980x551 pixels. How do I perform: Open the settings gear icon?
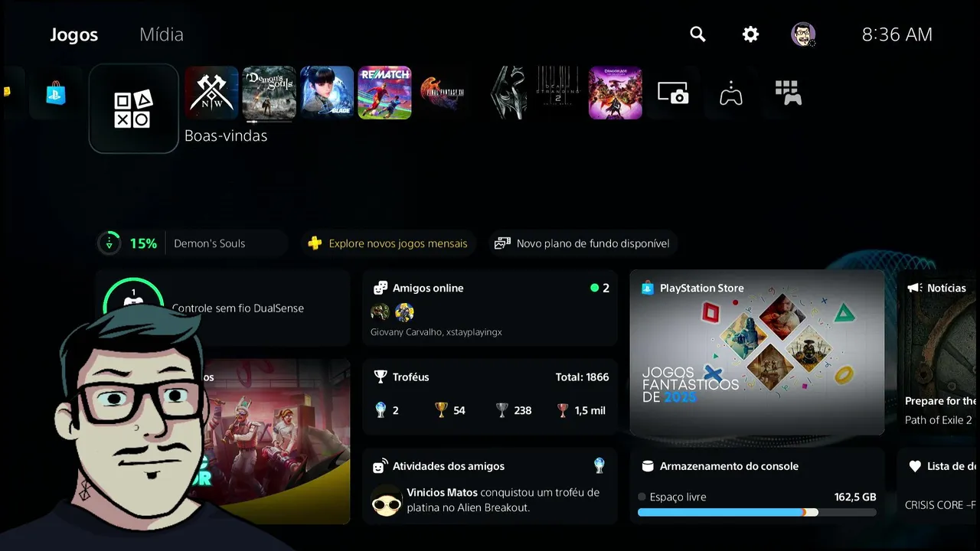(x=750, y=34)
